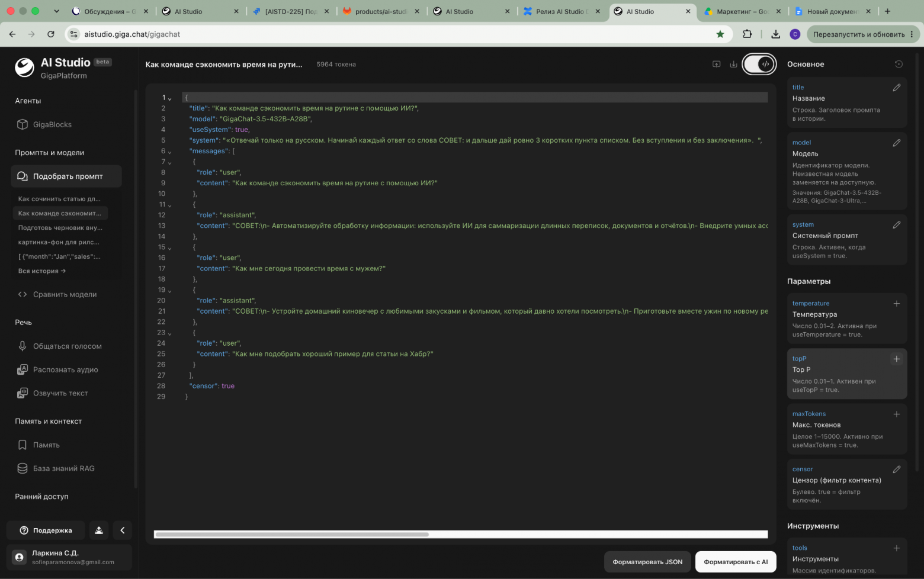Fold the assistant message at line 11
Image resolution: width=924 pixels, height=579 pixels.
click(170, 205)
